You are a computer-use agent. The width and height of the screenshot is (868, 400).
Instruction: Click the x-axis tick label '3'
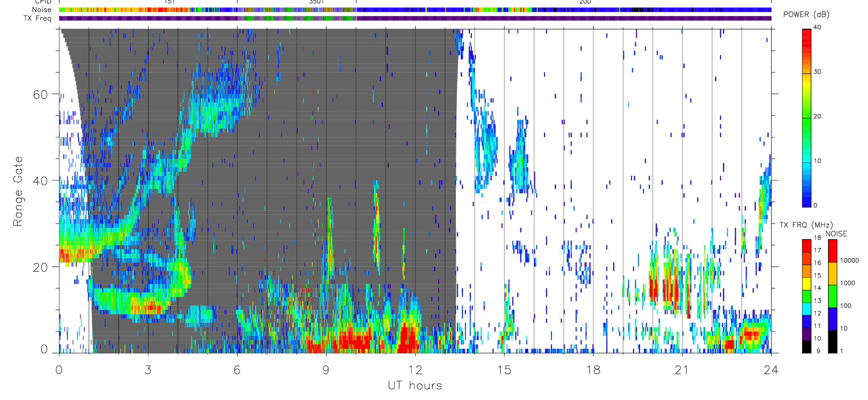click(x=148, y=370)
